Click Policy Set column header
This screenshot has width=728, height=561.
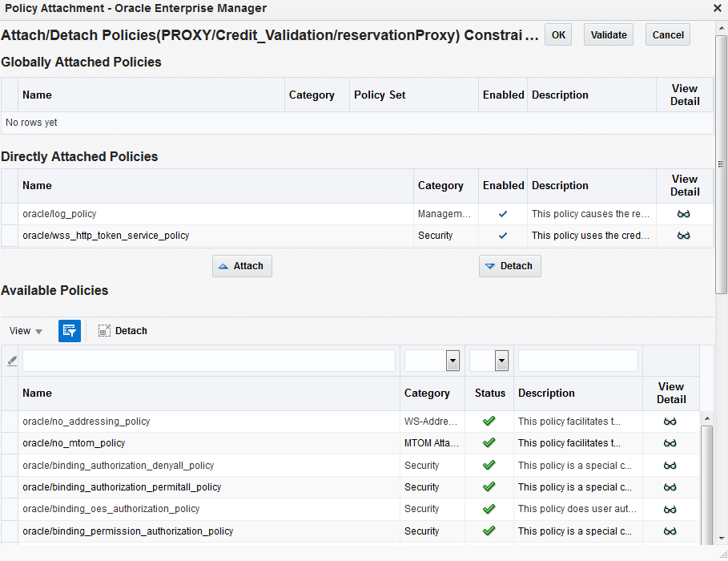point(414,95)
